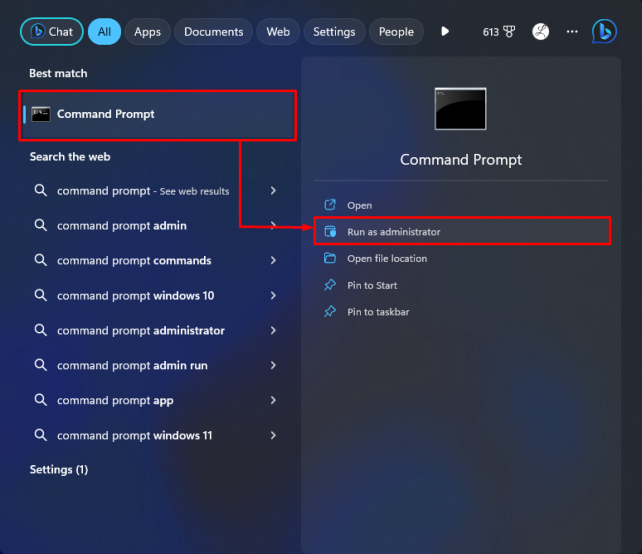Search web for 'command prompt - See web results'
This screenshot has height=554, width=642.
pos(143,191)
